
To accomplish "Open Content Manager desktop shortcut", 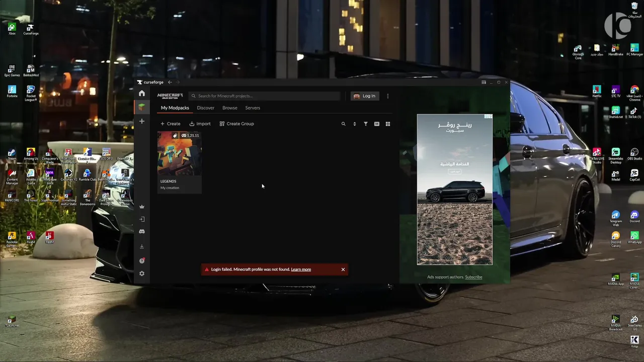I will point(12,177).
